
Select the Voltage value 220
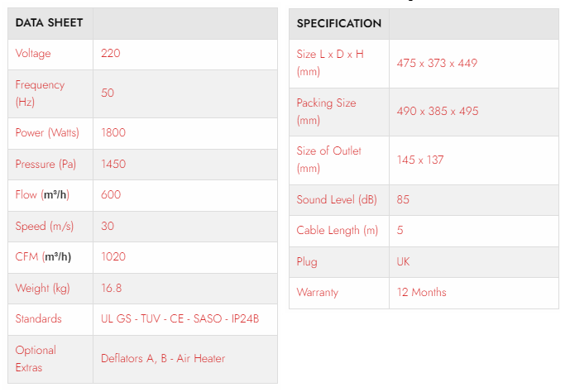[x=111, y=54]
